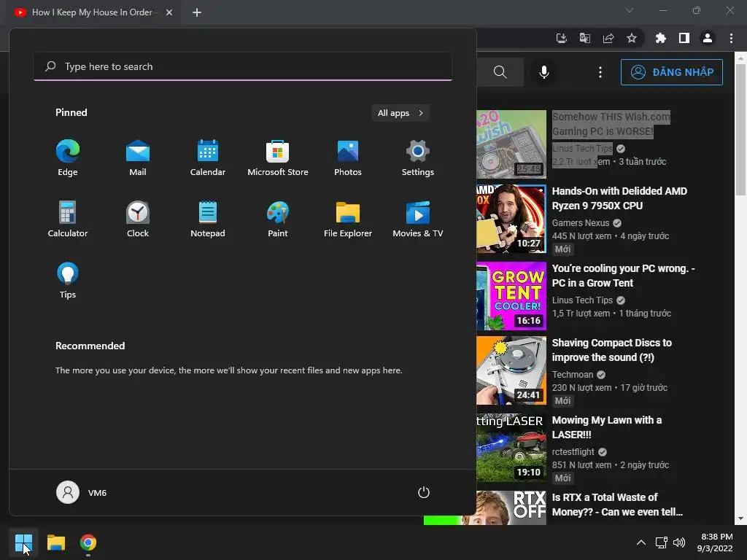Launch Movies & TV app
Image resolution: width=747 pixels, height=560 pixels.
pos(418,219)
